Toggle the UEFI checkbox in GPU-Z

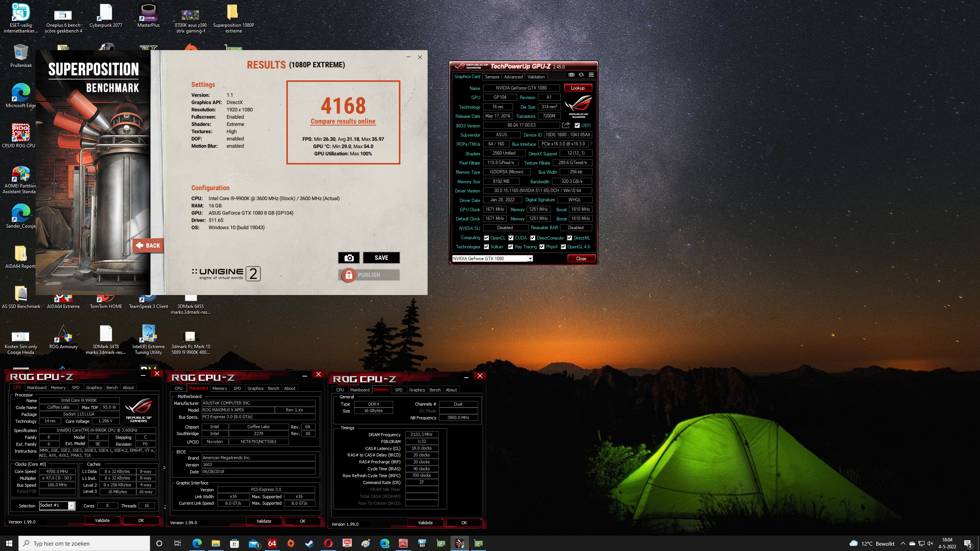point(577,126)
